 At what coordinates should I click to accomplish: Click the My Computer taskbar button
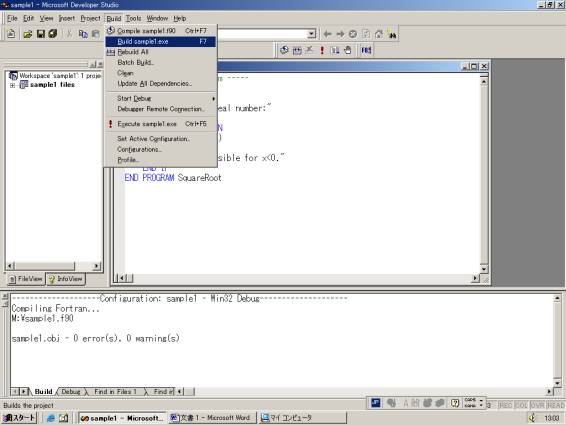(302, 418)
